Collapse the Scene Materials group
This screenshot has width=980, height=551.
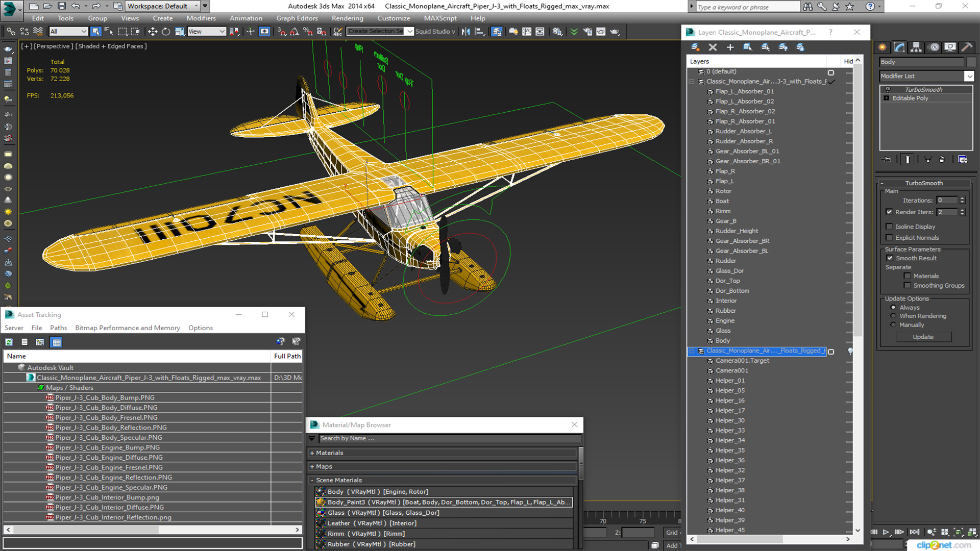click(x=312, y=481)
